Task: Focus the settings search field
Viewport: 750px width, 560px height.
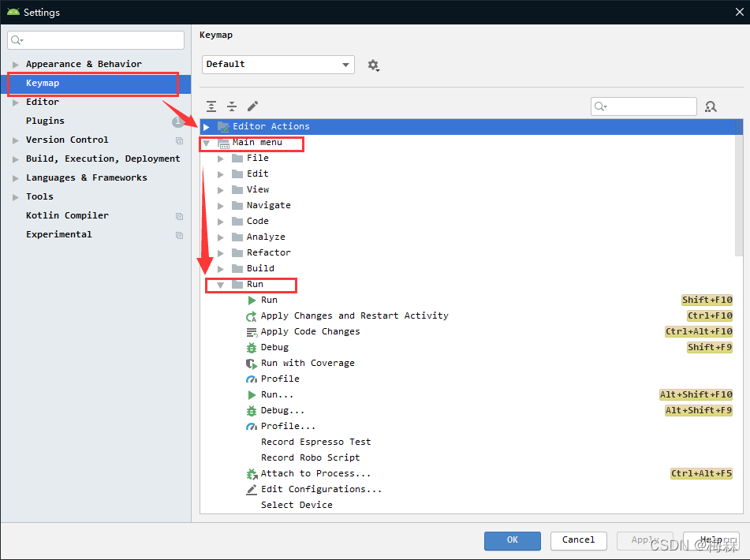Action: (x=95, y=40)
